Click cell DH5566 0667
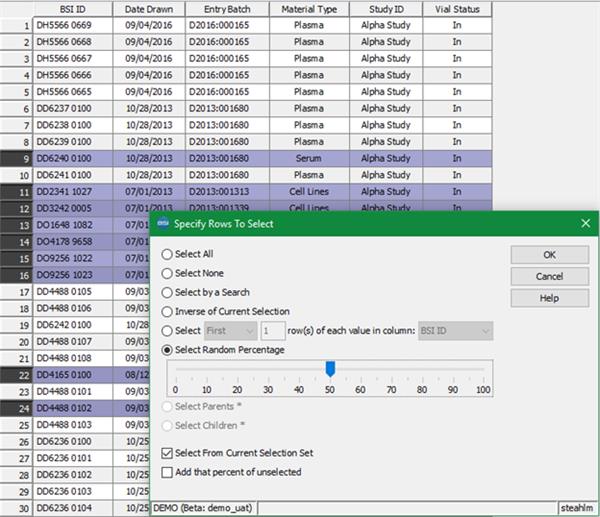The image size is (600, 517). [73, 59]
